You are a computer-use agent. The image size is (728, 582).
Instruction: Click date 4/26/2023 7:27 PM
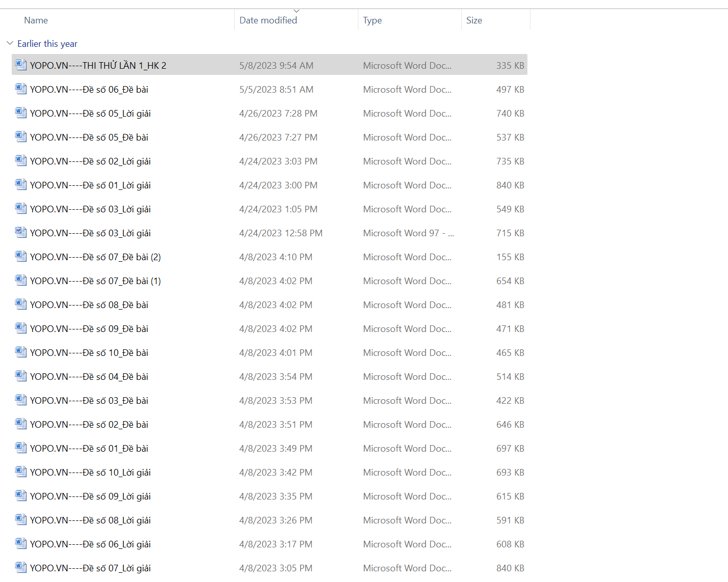tap(278, 137)
